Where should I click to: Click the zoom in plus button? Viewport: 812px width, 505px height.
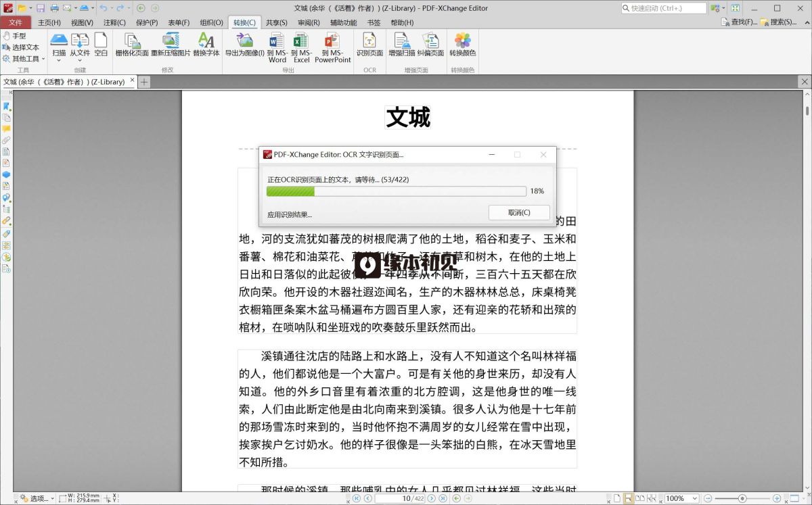777,498
